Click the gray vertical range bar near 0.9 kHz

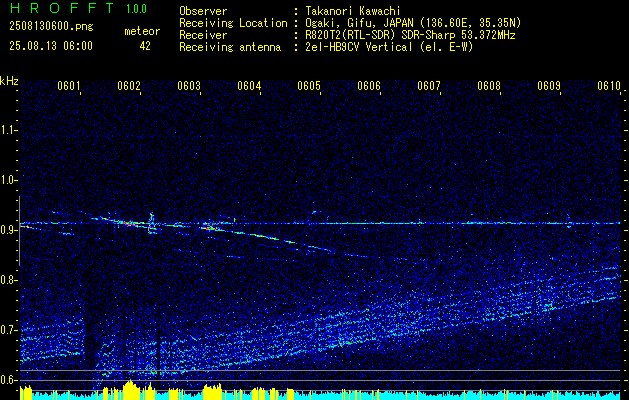20,231
